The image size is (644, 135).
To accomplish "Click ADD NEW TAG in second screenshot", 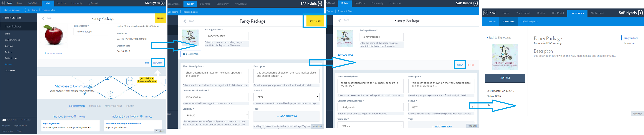I will [x=287, y=117].
